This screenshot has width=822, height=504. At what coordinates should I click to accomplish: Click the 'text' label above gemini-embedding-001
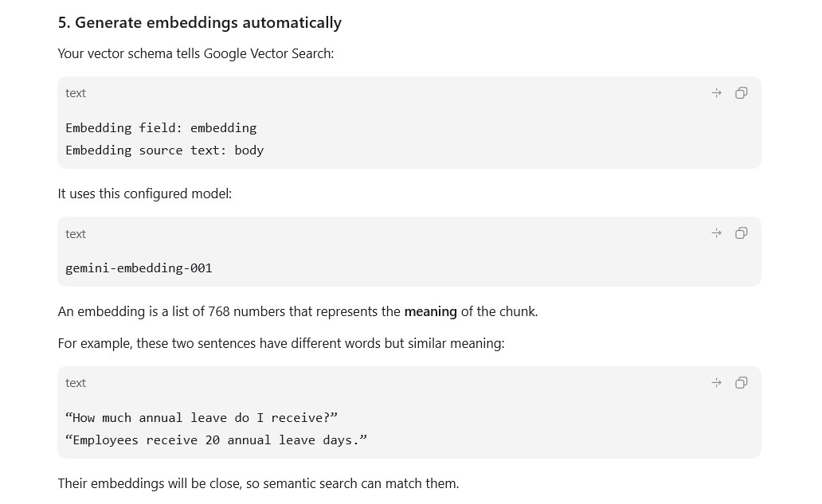click(x=76, y=234)
